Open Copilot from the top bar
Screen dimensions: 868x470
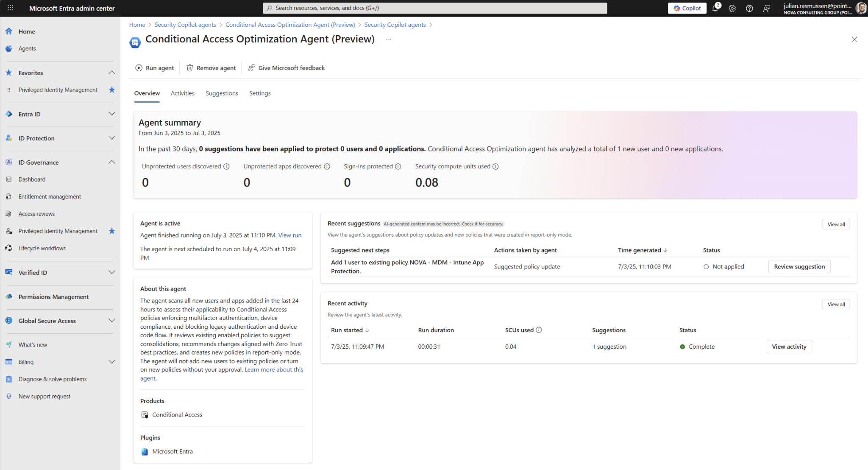687,8
